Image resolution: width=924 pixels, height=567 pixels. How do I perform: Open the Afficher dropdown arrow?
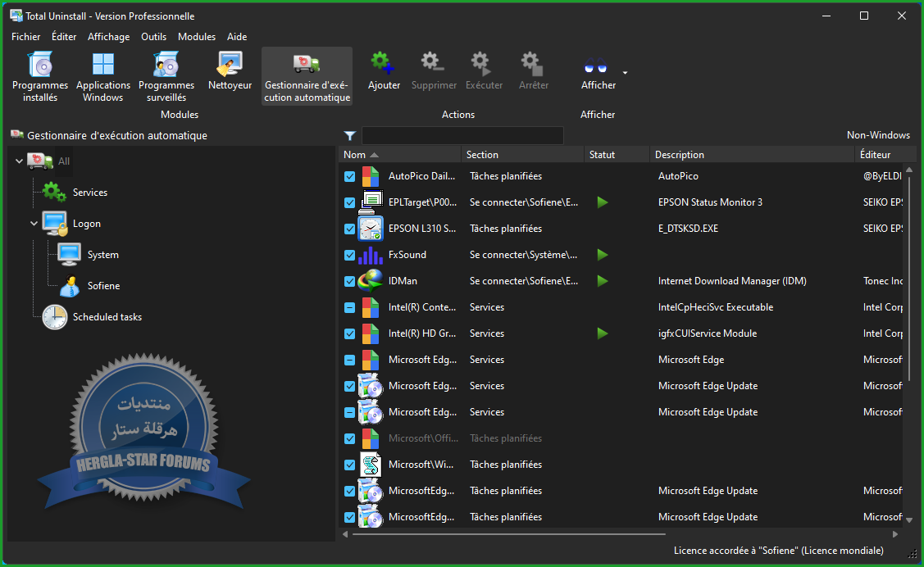point(625,73)
